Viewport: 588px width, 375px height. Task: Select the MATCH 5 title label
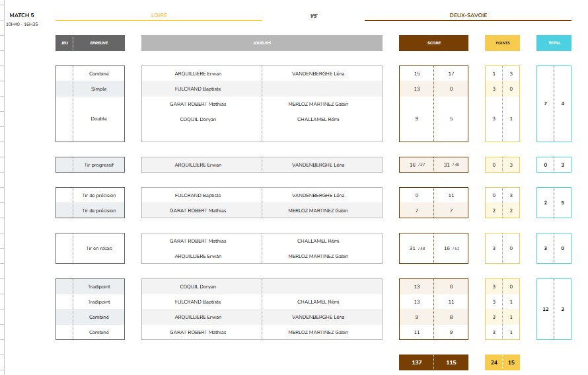point(22,15)
